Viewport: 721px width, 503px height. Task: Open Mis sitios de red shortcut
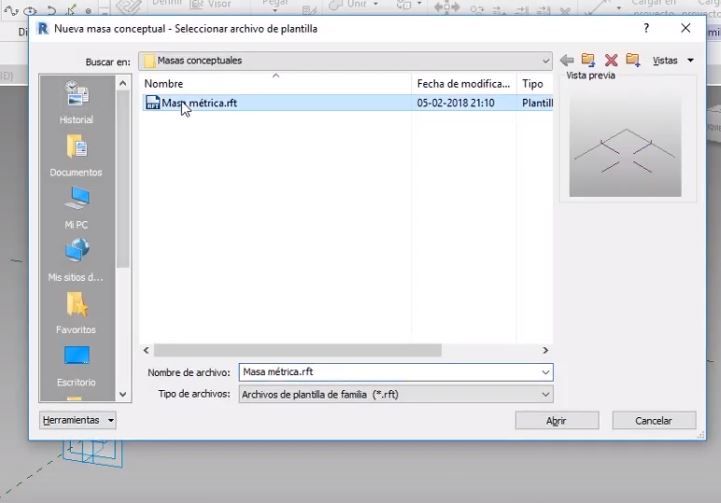click(x=76, y=260)
